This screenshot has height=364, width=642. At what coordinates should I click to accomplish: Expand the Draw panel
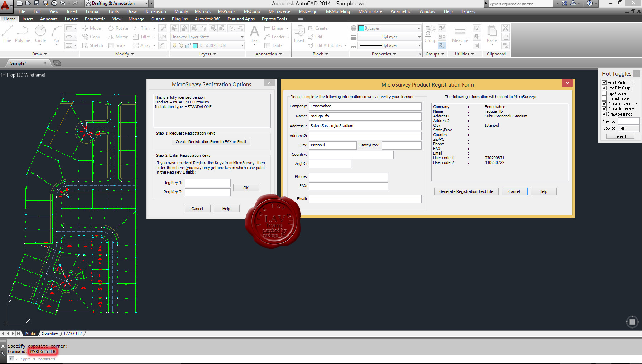(39, 54)
